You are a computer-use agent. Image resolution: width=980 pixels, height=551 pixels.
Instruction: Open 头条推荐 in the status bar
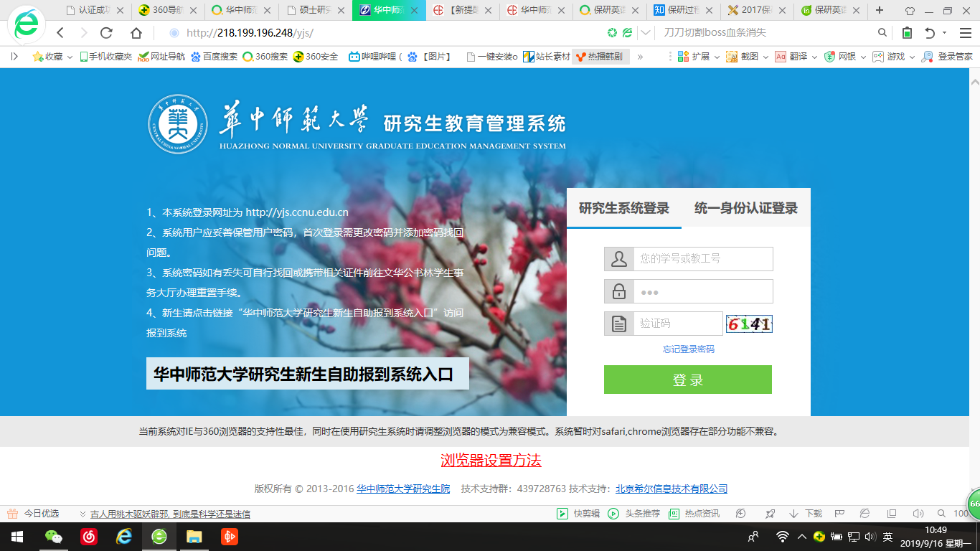coord(633,514)
